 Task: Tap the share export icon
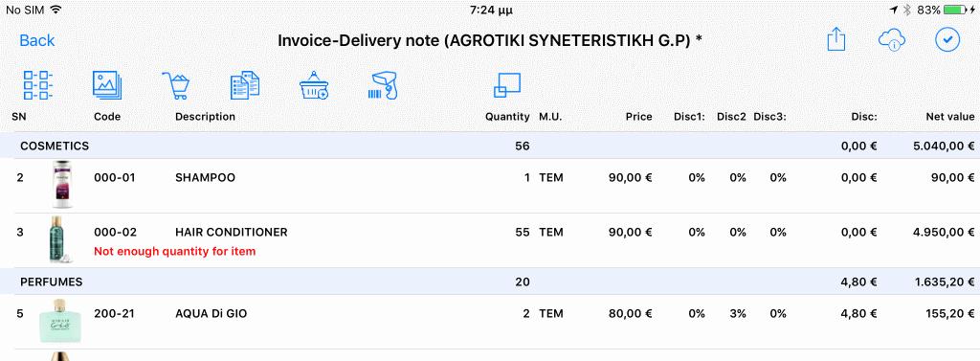pos(836,40)
